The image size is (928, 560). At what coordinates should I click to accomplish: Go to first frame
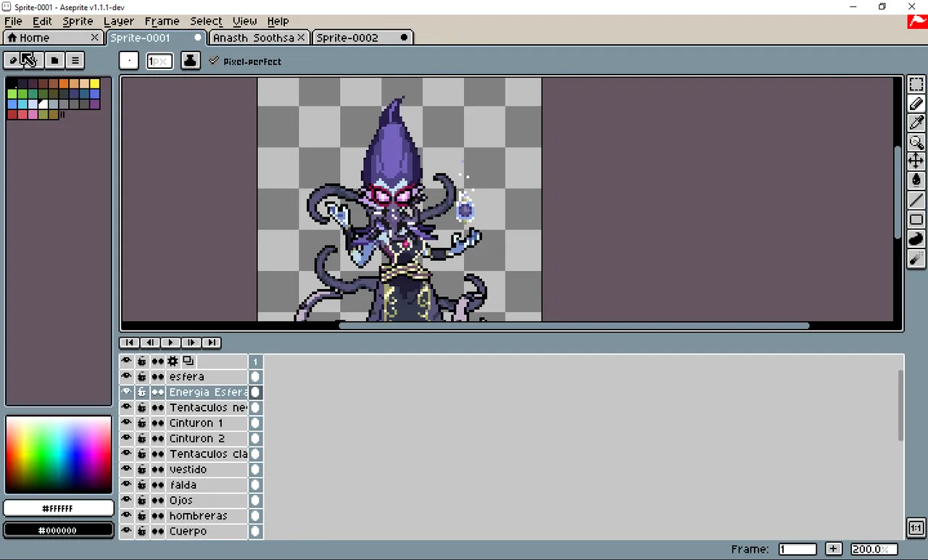coord(129,343)
